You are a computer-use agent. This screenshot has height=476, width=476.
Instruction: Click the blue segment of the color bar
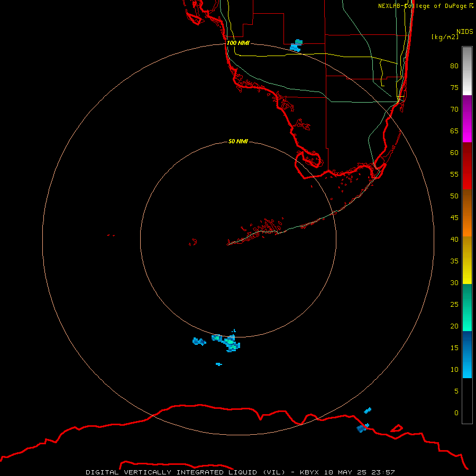pyautogui.click(x=467, y=354)
